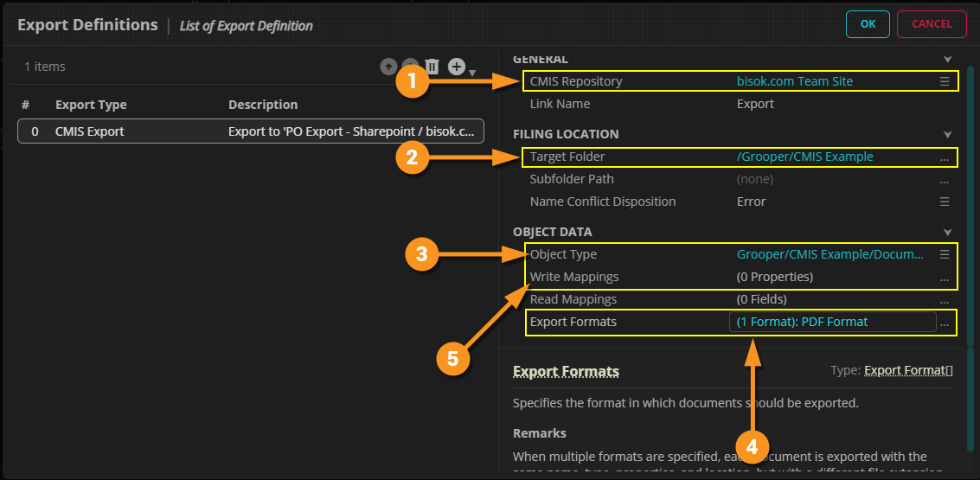
Task: Collapse the GENERAL section chevron
Action: (x=948, y=60)
